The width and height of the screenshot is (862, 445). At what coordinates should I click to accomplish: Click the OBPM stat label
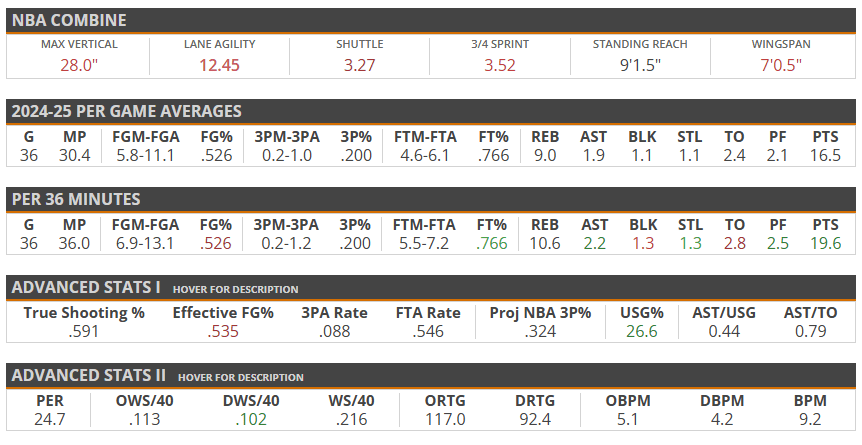coord(629,401)
